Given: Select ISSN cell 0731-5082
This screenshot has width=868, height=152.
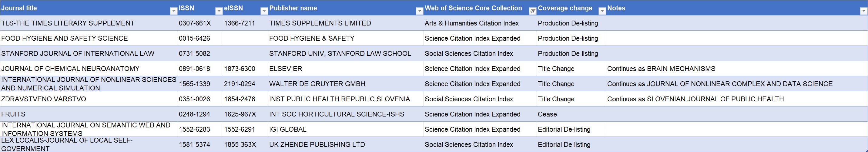Looking at the screenshot, I should tap(200, 53).
